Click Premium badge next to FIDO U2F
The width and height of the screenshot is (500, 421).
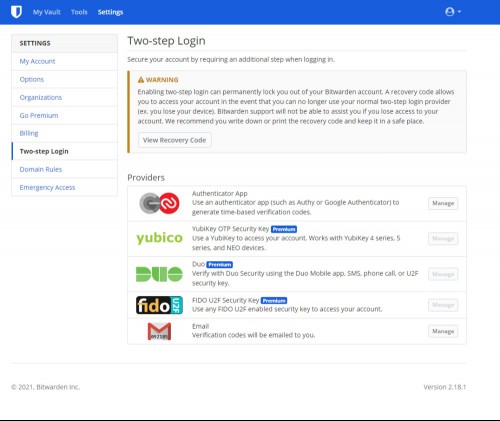point(274,301)
